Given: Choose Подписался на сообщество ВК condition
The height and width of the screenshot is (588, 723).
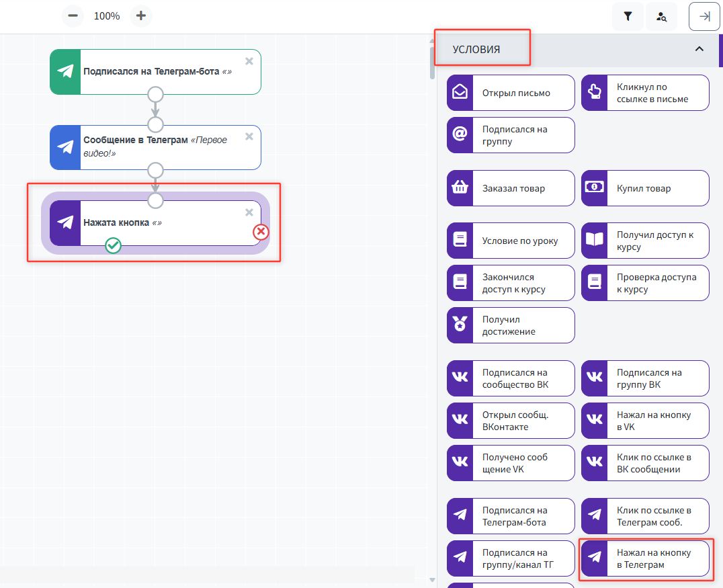Looking at the screenshot, I should (511, 378).
